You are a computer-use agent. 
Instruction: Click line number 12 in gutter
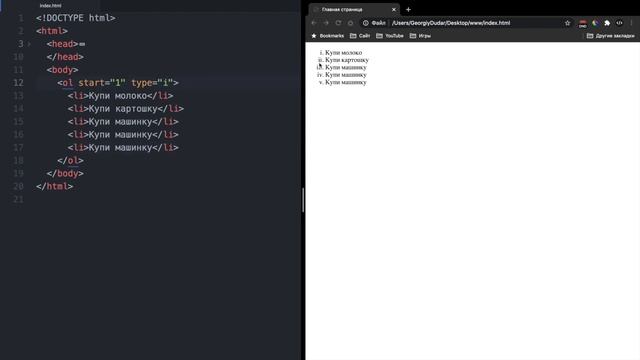(x=18, y=83)
